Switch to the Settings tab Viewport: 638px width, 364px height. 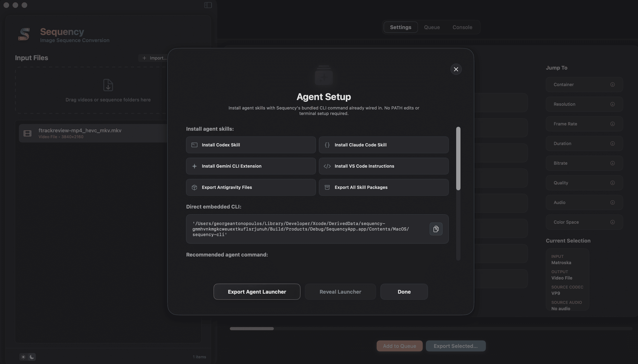click(x=400, y=27)
